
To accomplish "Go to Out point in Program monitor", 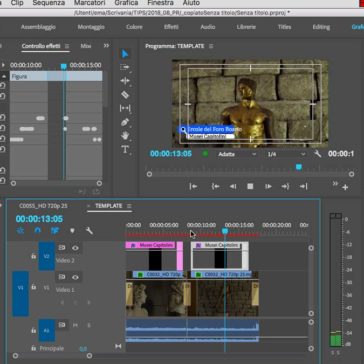I will [x=285, y=187].
